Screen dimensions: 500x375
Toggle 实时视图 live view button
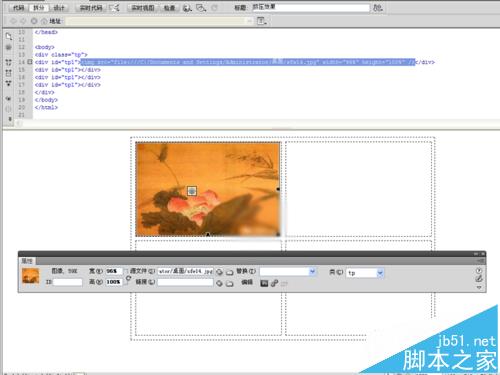click(143, 8)
